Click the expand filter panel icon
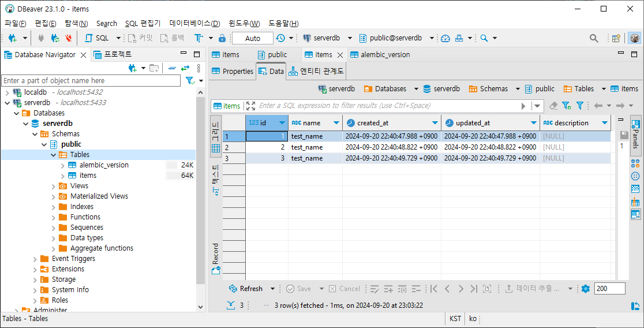The image size is (644, 328). (250, 106)
